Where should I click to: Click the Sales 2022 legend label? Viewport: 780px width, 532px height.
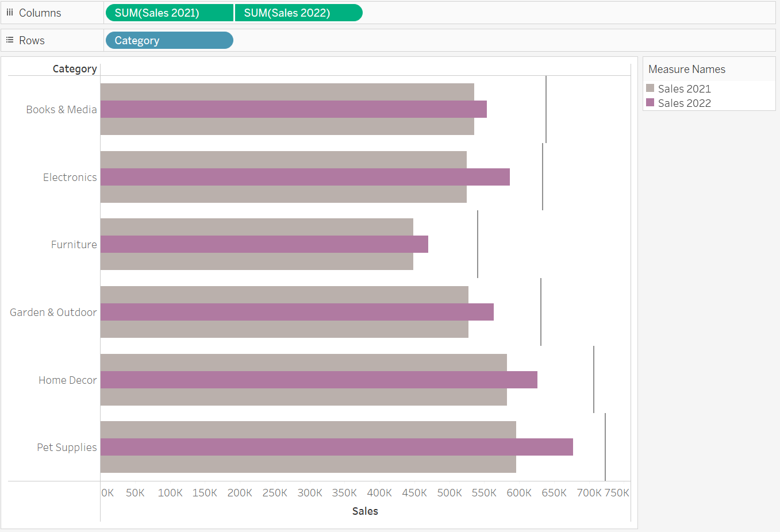(685, 103)
